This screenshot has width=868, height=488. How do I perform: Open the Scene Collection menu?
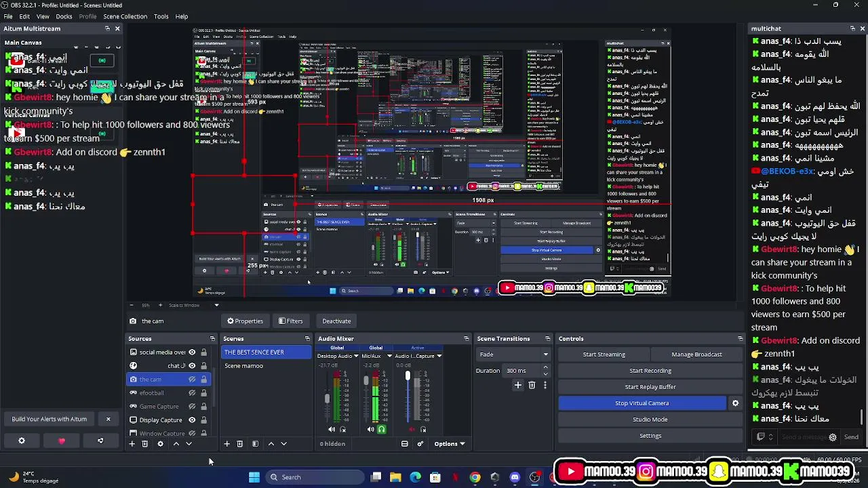125,16
